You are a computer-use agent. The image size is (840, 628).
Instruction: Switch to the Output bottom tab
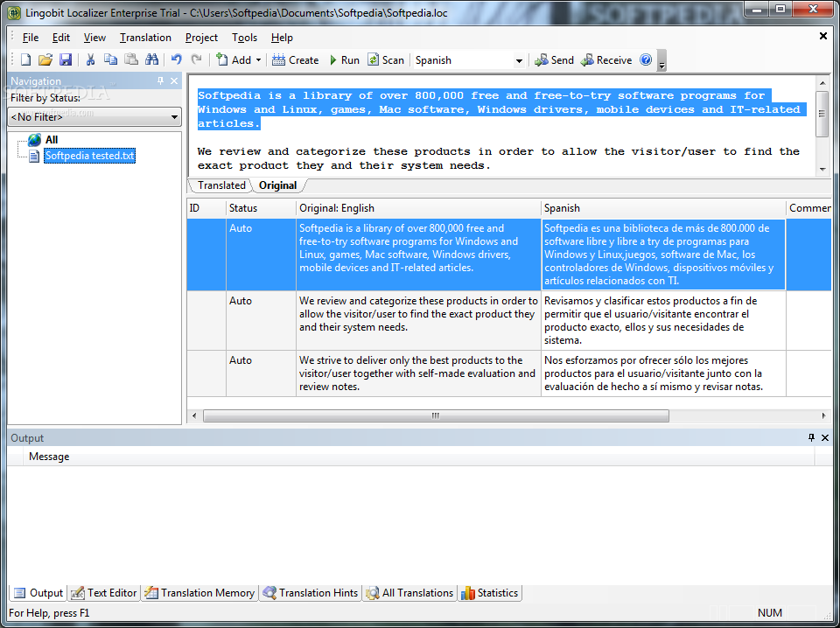[x=38, y=593]
